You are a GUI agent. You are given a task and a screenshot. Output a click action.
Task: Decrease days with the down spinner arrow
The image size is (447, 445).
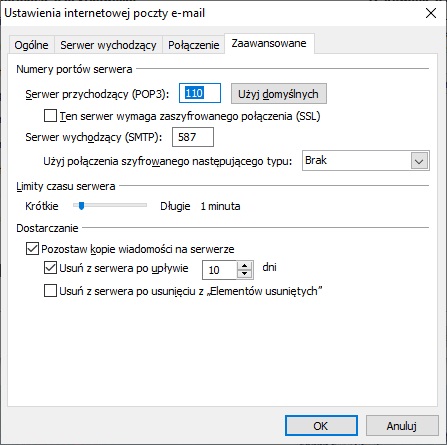tap(245, 274)
